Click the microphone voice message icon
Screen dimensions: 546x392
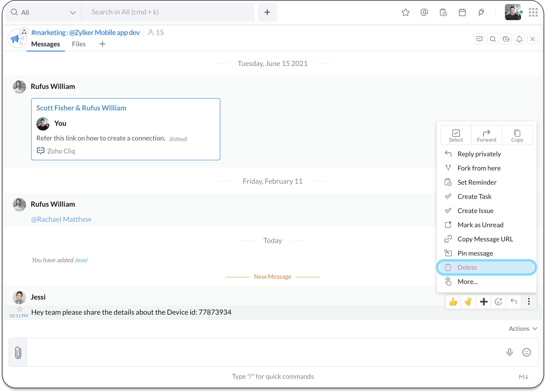pos(509,353)
